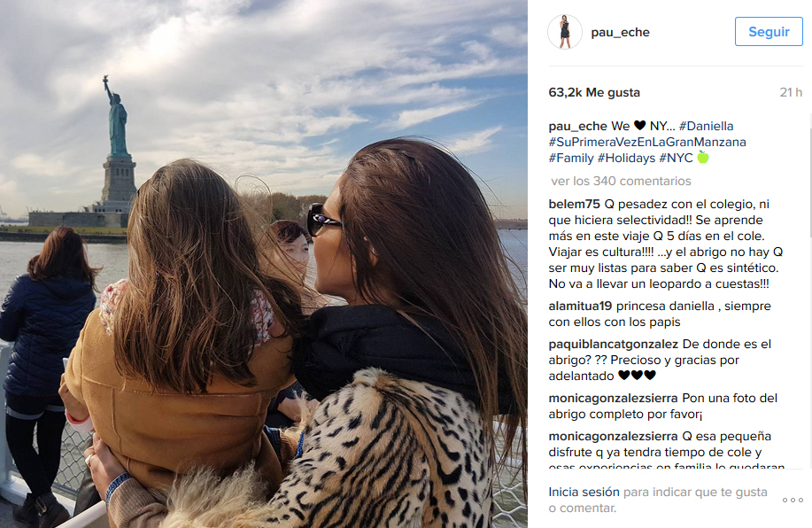Follow the account with Seguir button

tap(769, 32)
